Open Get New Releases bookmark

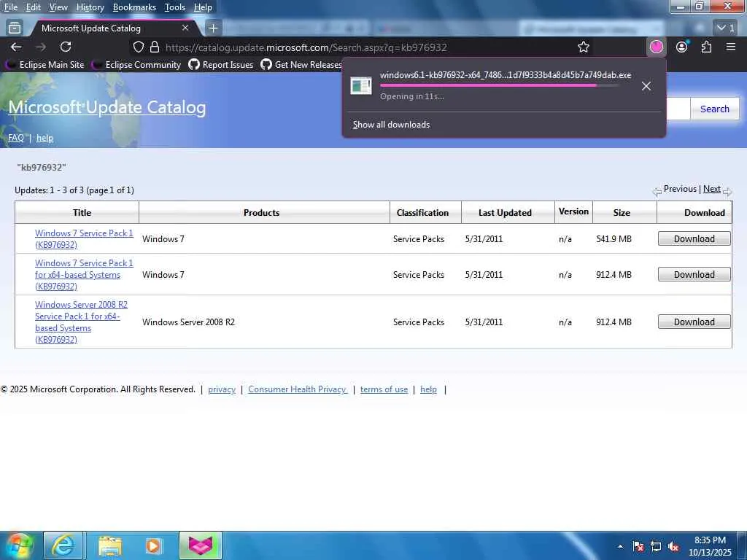pos(301,65)
